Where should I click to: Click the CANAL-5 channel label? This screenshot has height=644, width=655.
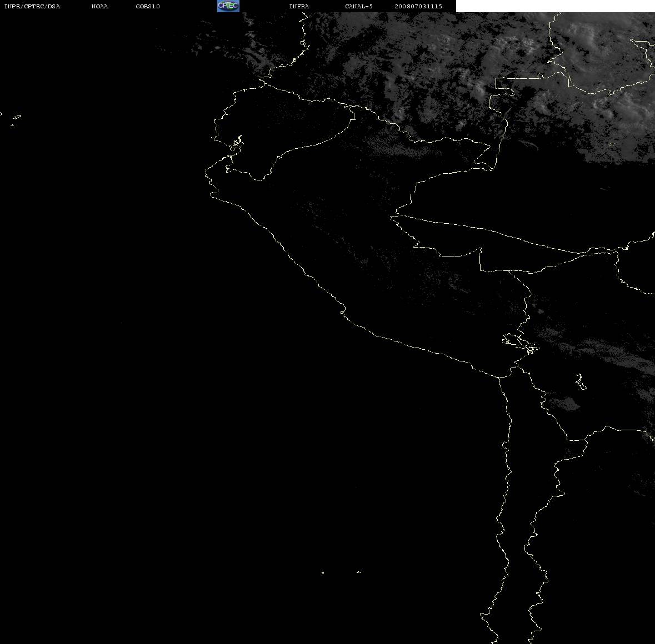pyautogui.click(x=359, y=6)
